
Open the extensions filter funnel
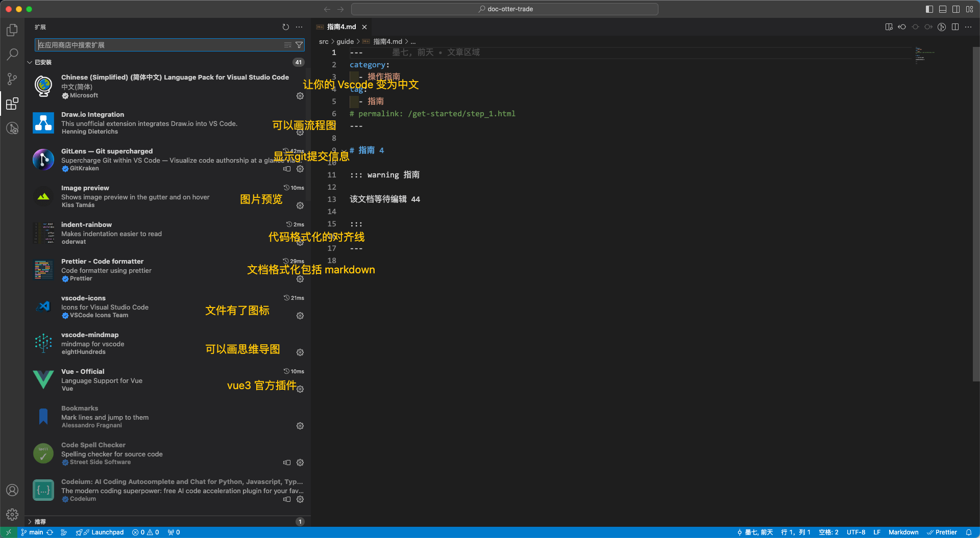[x=299, y=45]
